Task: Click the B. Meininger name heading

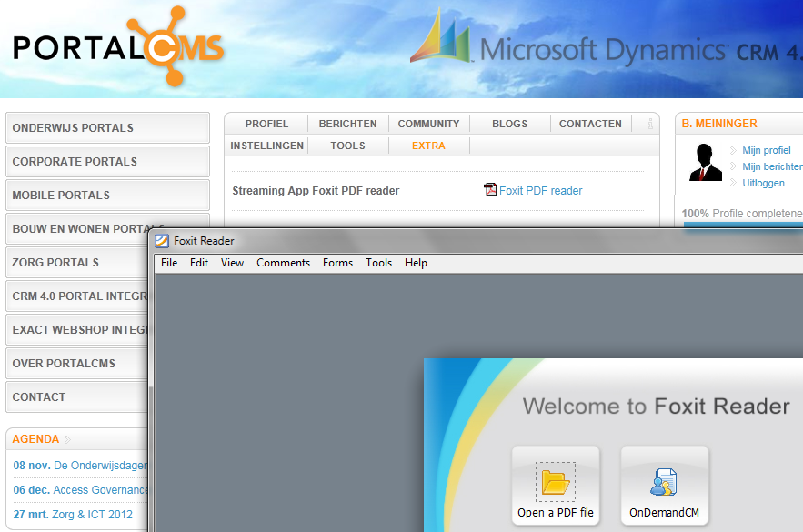Action: point(719,124)
